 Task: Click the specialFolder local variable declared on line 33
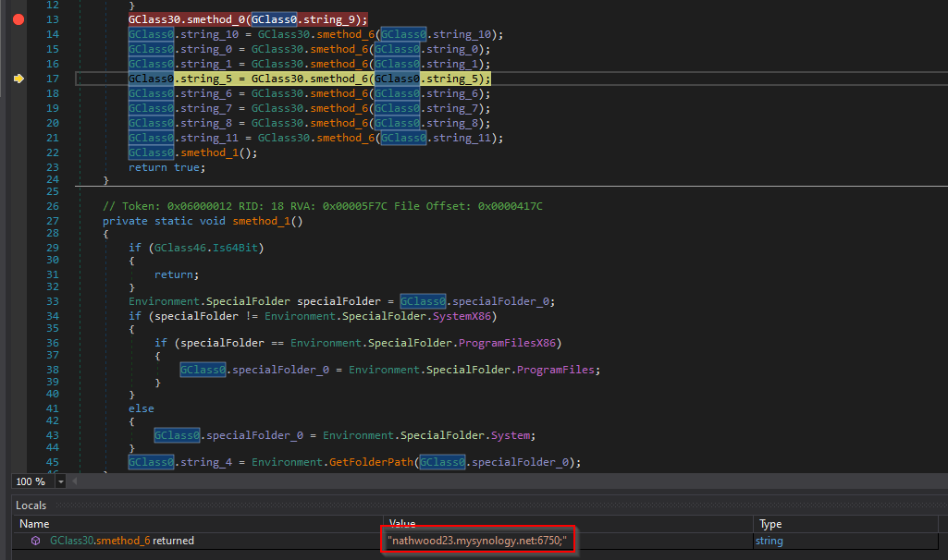[x=339, y=301]
